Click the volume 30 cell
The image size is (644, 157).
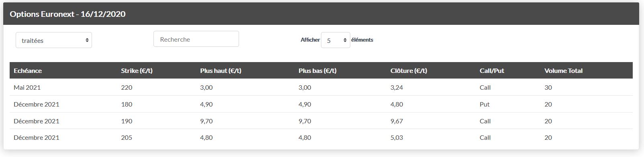pos(548,87)
